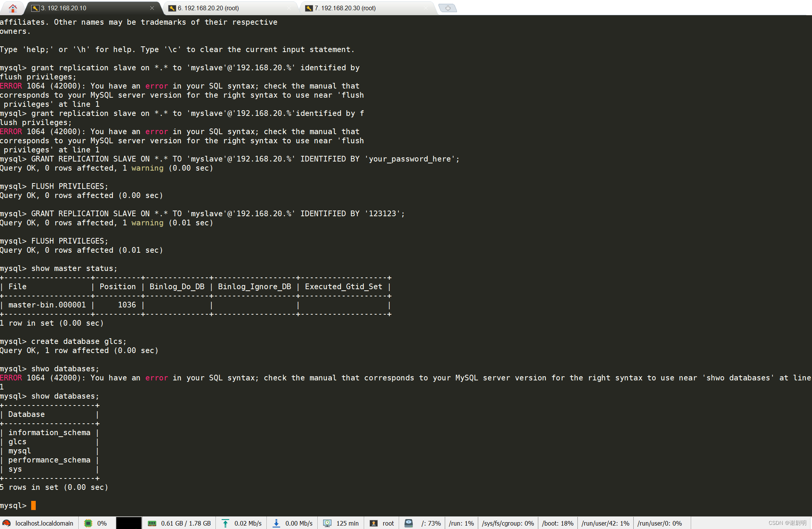Open the home tab icon

(13, 8)
